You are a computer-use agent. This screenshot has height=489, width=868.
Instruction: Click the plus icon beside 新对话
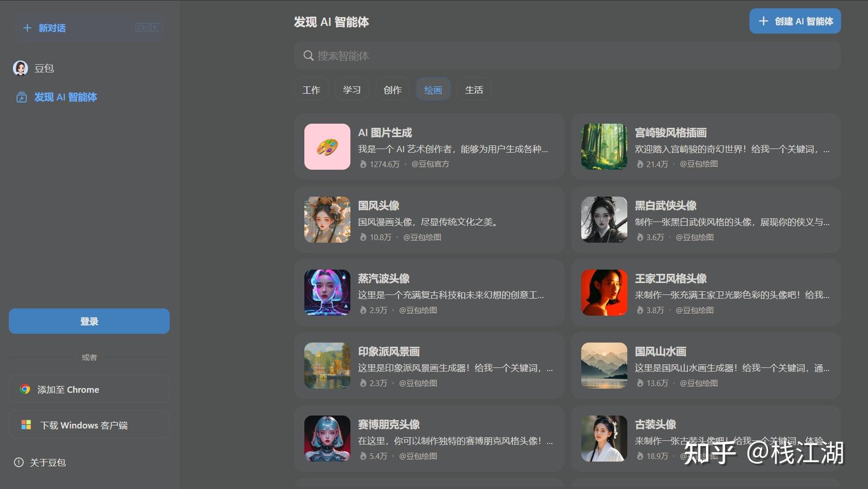coord(27,28)
